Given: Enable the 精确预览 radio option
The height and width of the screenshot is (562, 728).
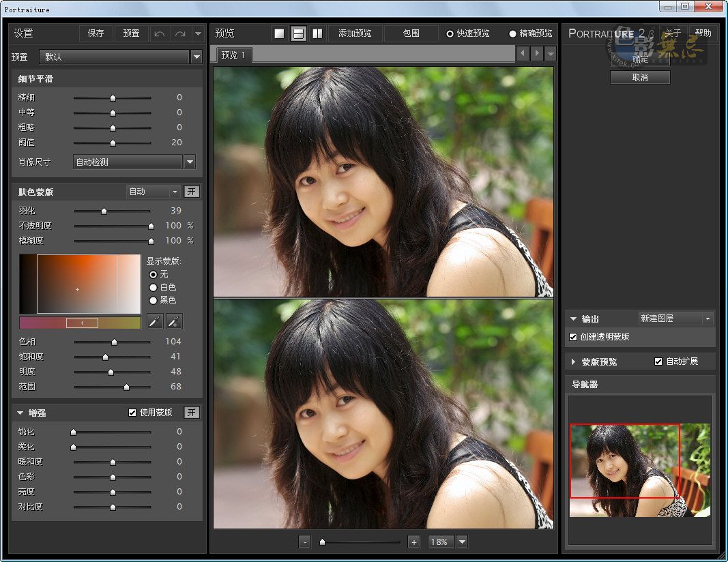Looking at the screenshot, I should pyautogui.click(x=513, y=33).
